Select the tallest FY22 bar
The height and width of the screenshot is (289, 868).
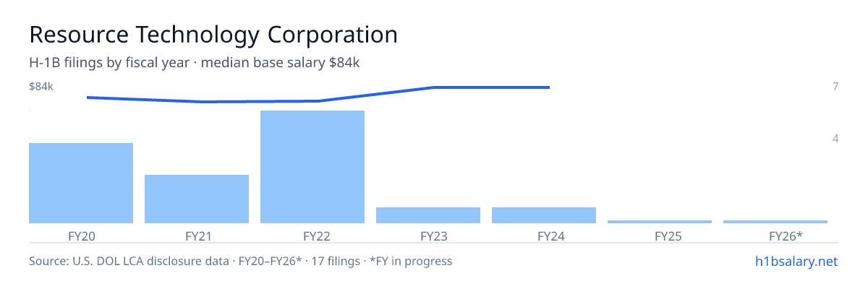point(312,167)
